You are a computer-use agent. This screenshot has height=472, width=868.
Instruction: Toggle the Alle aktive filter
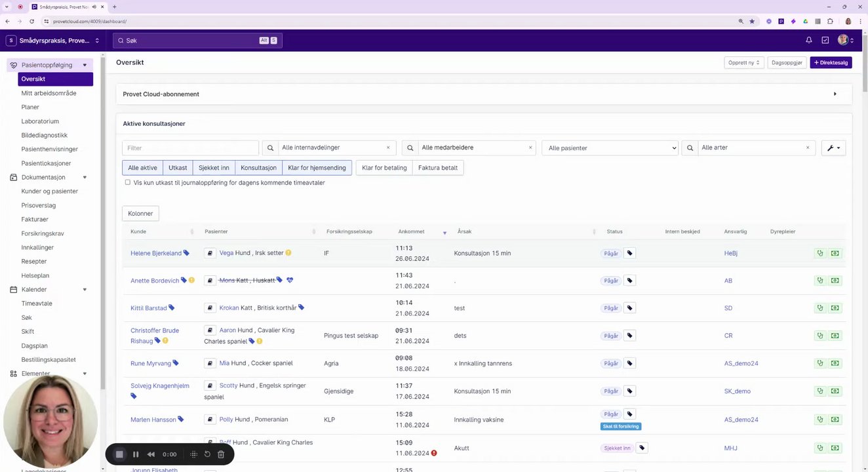click(x=142, y=168)
